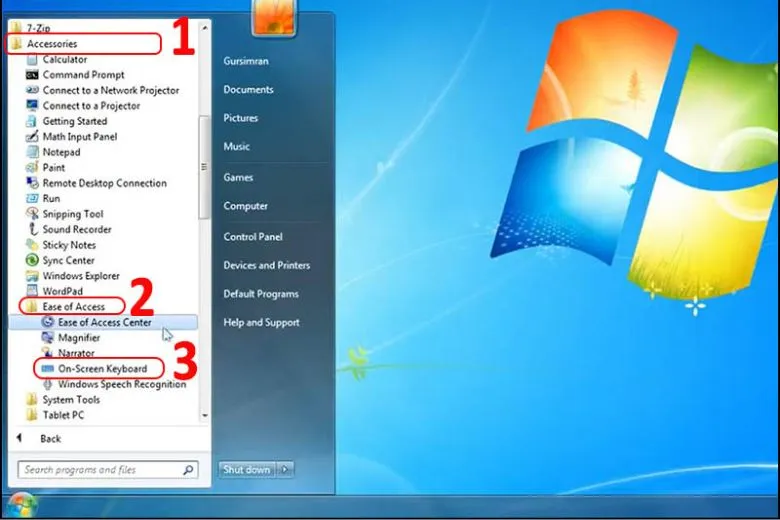Viewport: 780px width, 520px height.
Task: Open Control Panel
Action: pyautogui.click(x=253, y=237)
